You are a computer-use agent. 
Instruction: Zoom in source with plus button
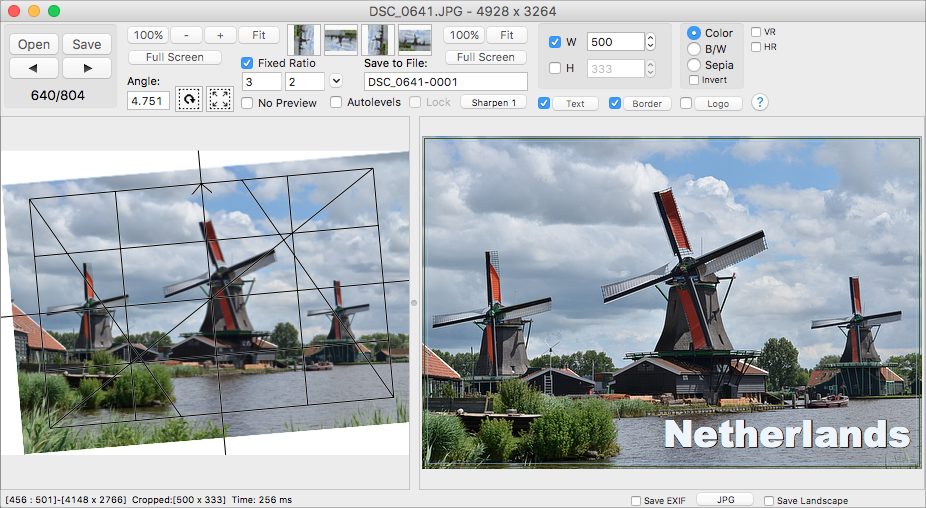click(220, 35)
